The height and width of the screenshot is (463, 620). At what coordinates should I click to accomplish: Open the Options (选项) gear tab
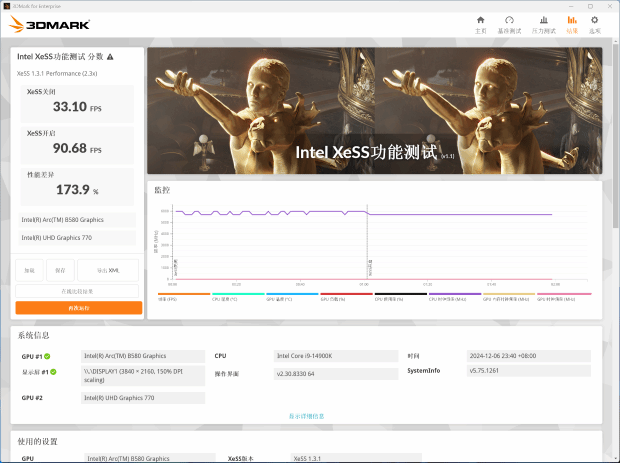click(x=594, y=25)
